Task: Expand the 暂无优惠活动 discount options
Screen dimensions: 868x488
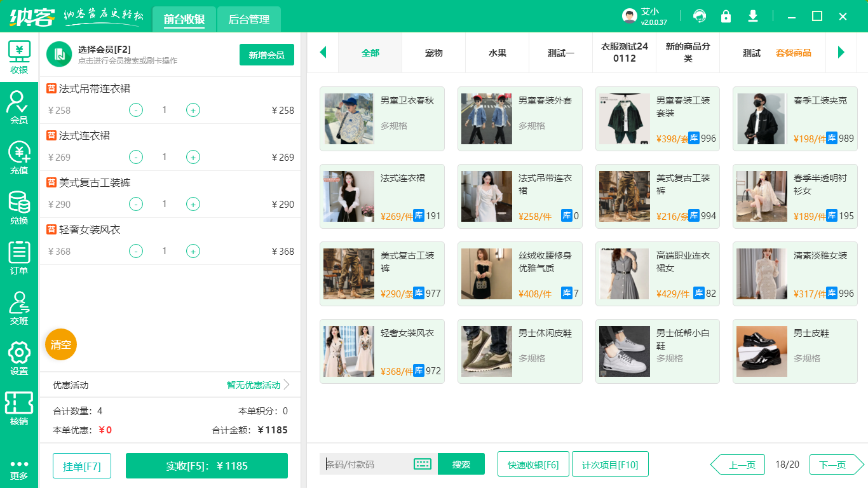Action: coord(254,384)
